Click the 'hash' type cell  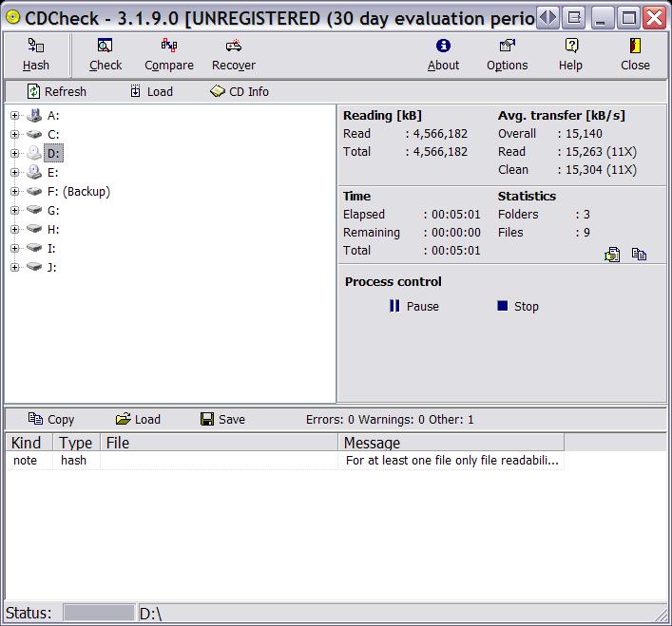click(x=74, y=461)
